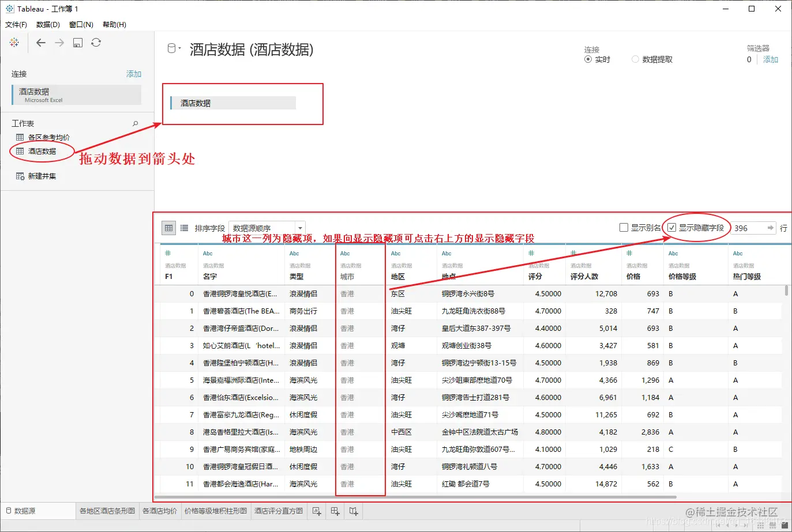Viewport: 792px width, 532px height.
Task: Click the Abc type icon above 热门等级
Action: tap(738, 254)
